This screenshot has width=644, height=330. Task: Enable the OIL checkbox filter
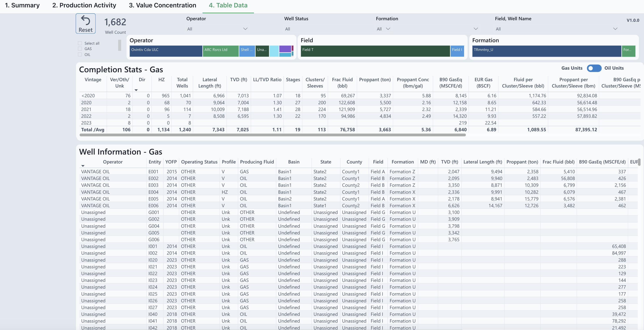tap(80, 55)
